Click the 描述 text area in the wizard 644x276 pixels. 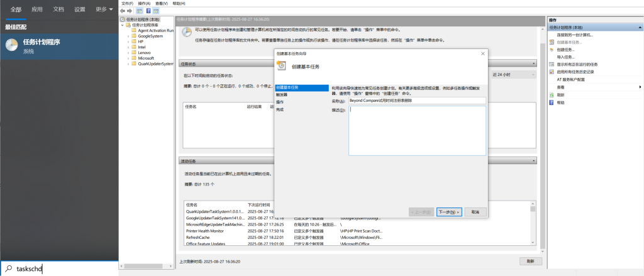tap(417, 131)
